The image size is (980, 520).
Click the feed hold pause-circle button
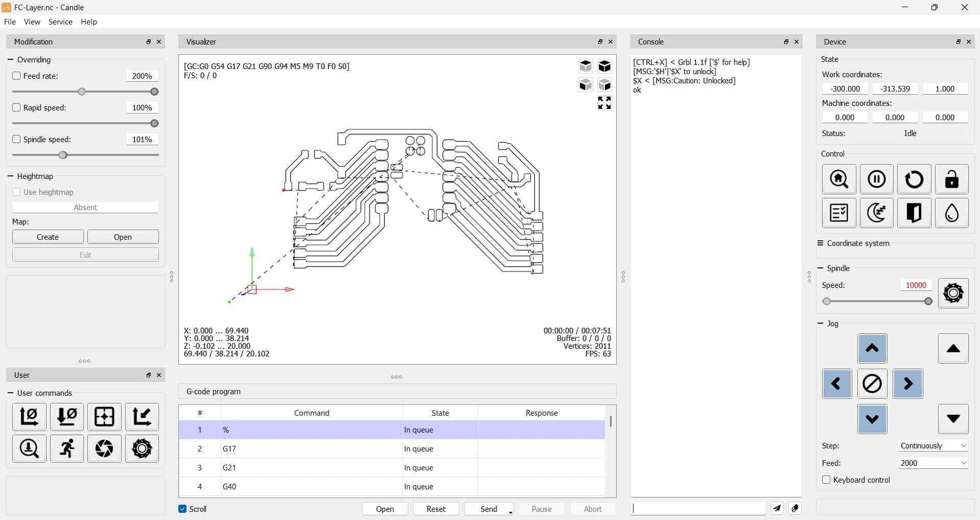[x=877, y=179]
